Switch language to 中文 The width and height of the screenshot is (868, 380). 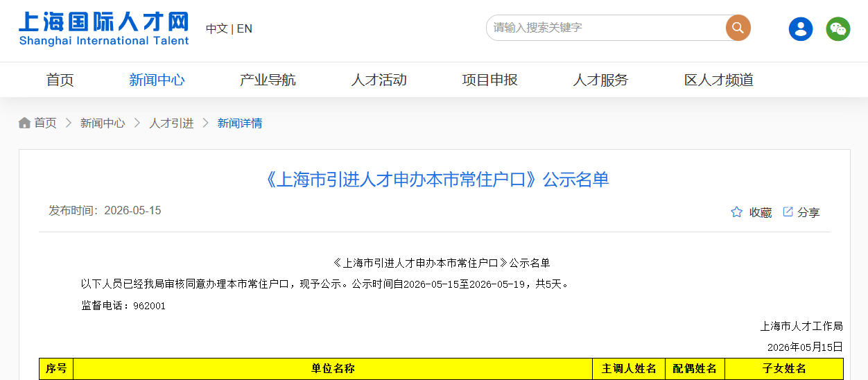click(216, 28)
